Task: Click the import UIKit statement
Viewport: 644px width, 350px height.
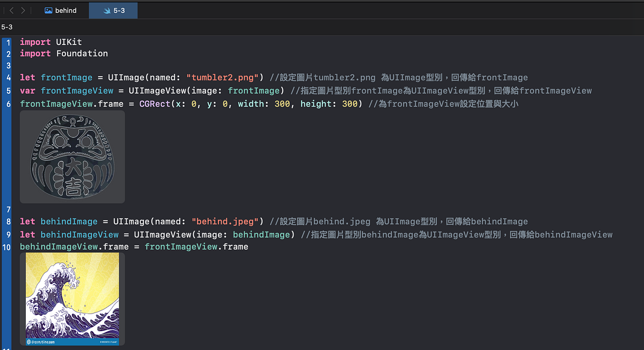Action: [50, 42]
